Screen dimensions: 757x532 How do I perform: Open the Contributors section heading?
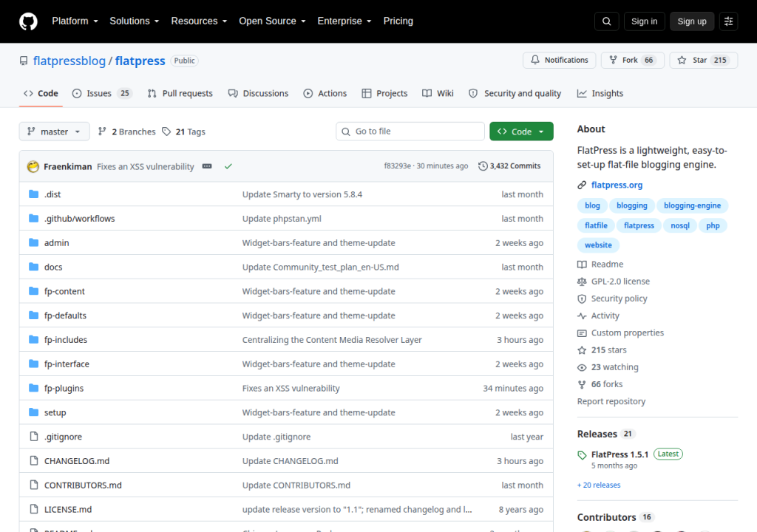606,517
